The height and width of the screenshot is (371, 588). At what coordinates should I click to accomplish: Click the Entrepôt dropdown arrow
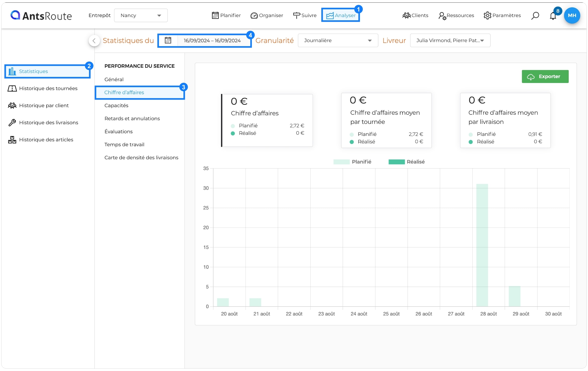click(159, 16)
